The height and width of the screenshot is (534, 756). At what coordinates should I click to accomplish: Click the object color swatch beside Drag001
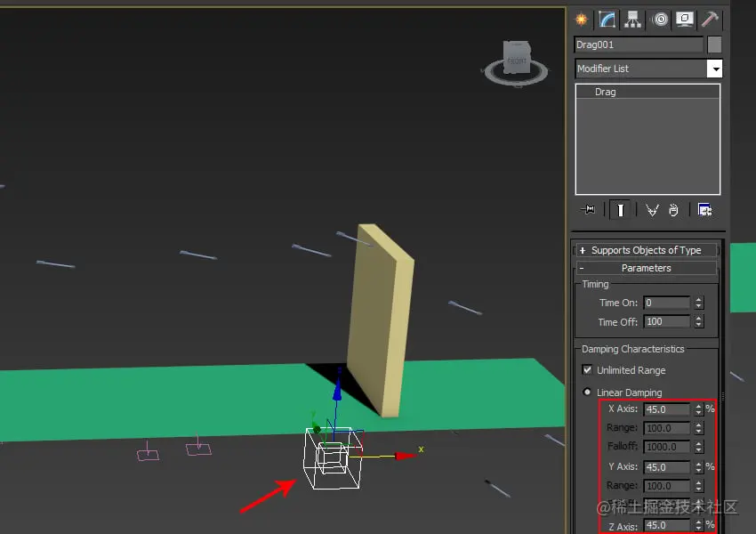coord(714,44)
